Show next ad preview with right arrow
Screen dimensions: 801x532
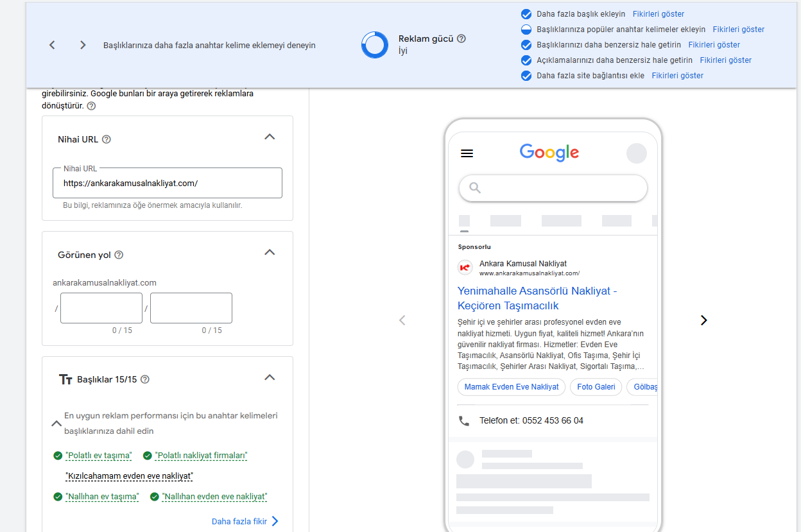tap(704, 320)
